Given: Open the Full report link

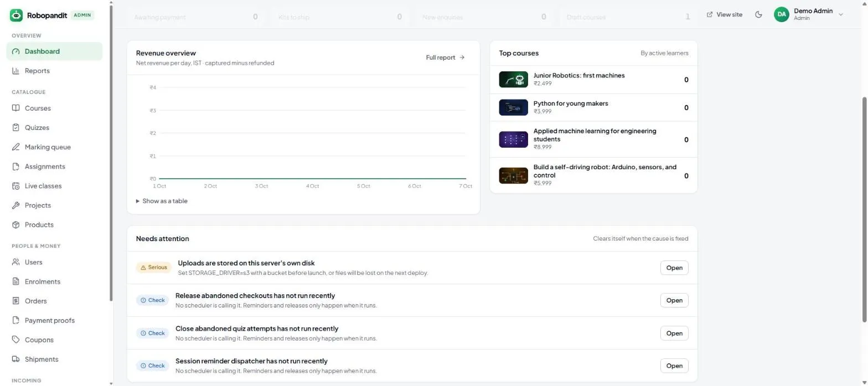Looking at the screenshot, I should [x=446, y=58].
